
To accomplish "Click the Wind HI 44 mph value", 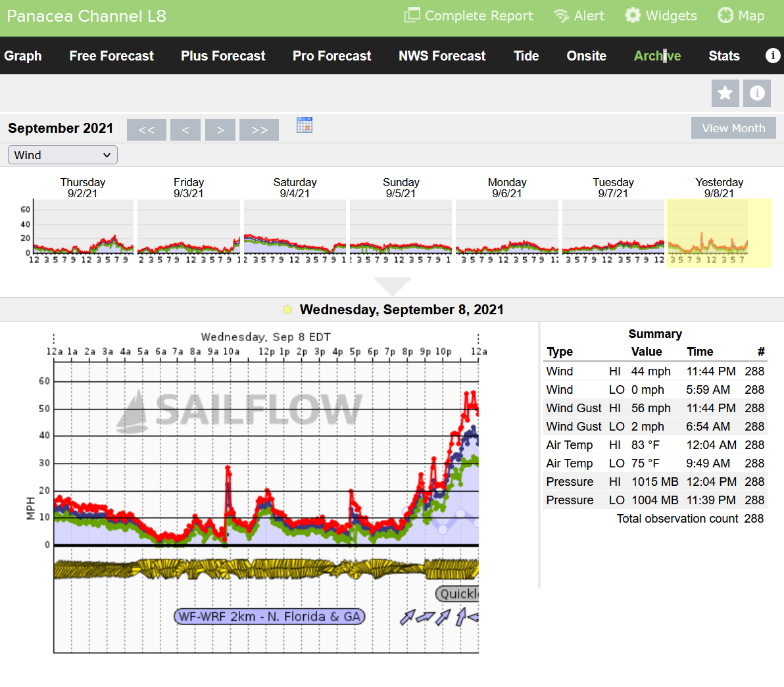I will tap(650, 371).
